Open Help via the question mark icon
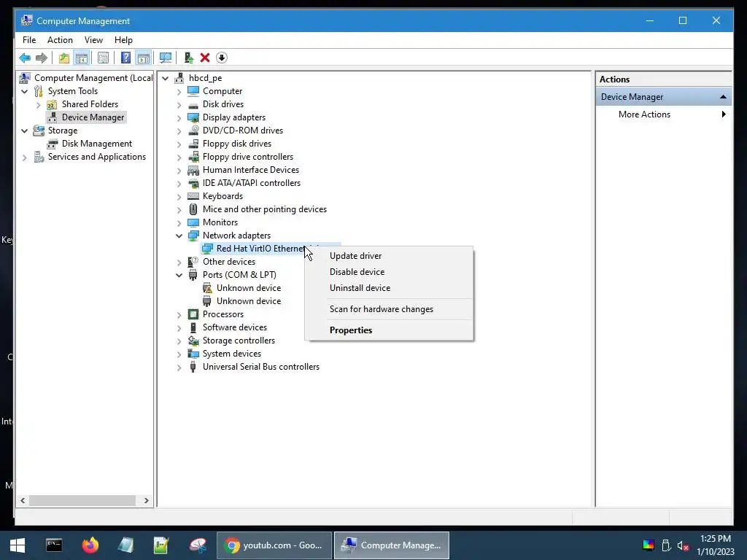The height and width of the screenshot is (560, 747). coord(125,58)
